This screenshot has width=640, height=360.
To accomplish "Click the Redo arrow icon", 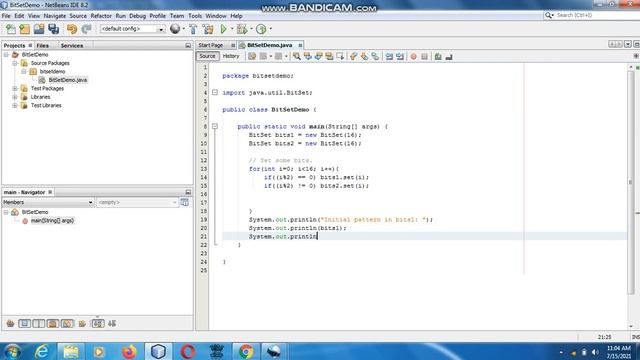I will 86,29.
